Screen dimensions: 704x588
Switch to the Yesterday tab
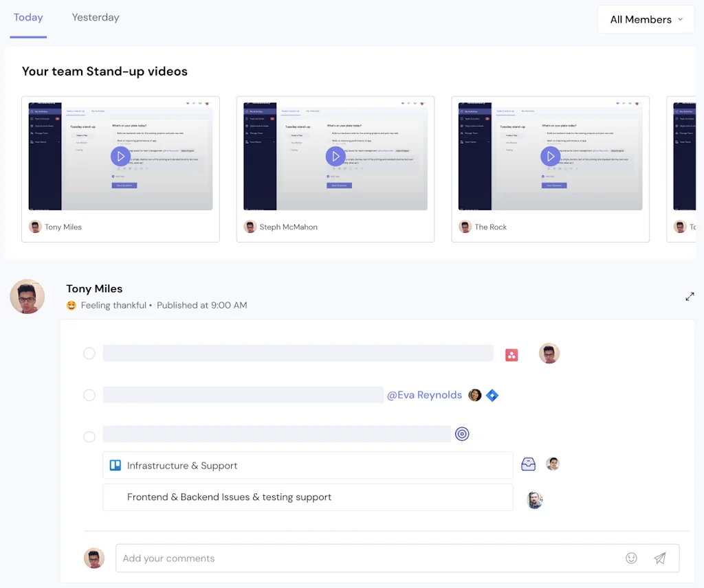click(x=95, y=17)
